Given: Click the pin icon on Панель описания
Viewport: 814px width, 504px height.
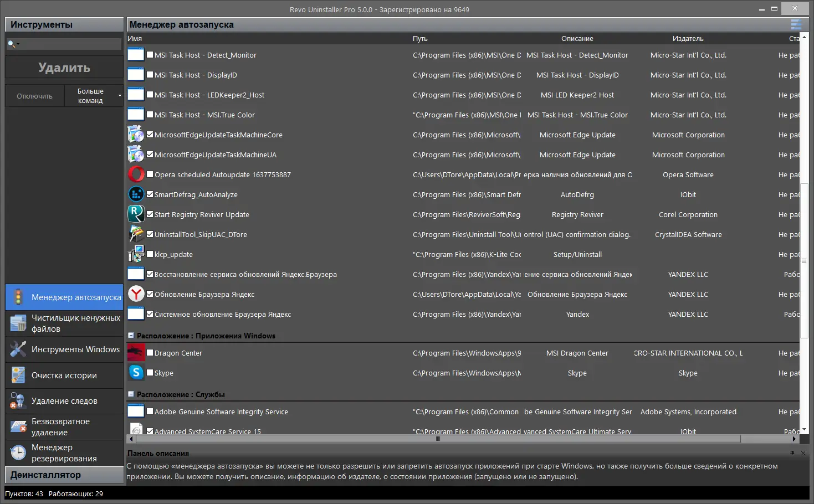Looking at the screenshot, I should pos(791,453).
